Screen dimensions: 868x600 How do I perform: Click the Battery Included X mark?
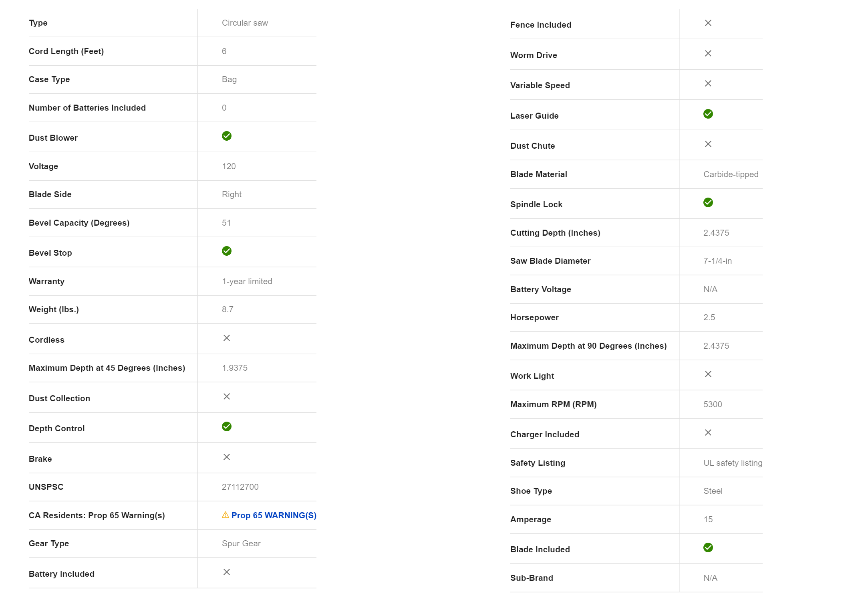[227, 572]
